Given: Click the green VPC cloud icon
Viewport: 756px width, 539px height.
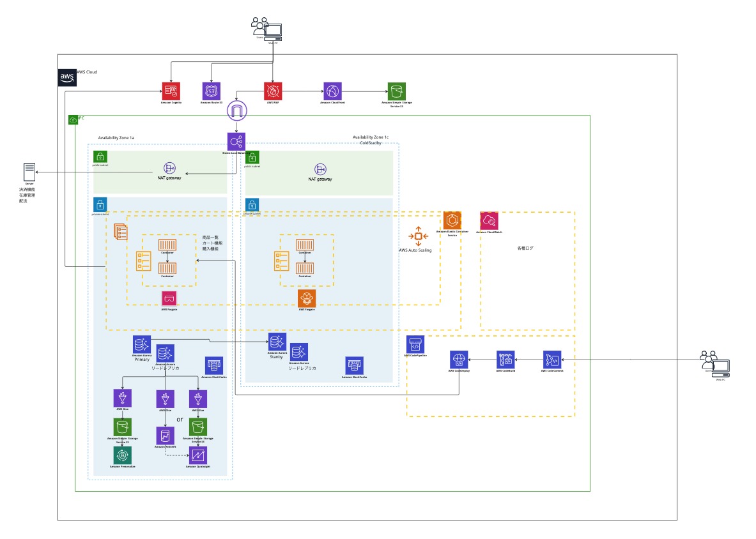Looking at the screenshot, I should pyautogui.click(x=73, y=120).
